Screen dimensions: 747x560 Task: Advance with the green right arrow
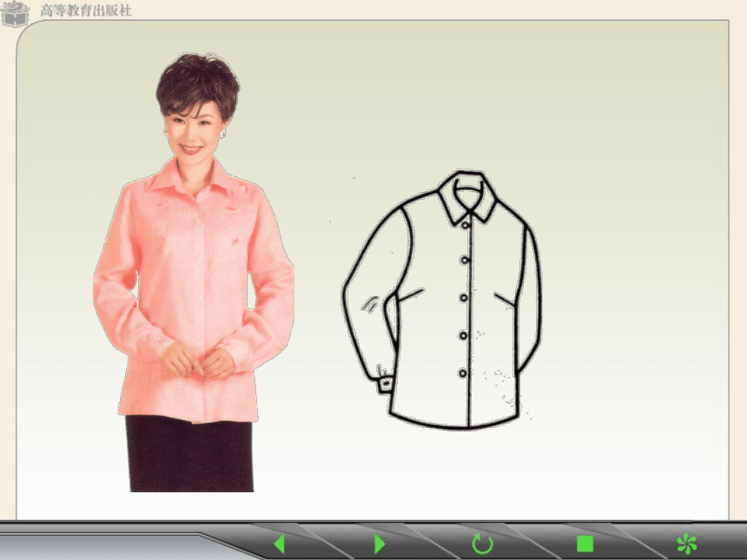pos(380,544)
